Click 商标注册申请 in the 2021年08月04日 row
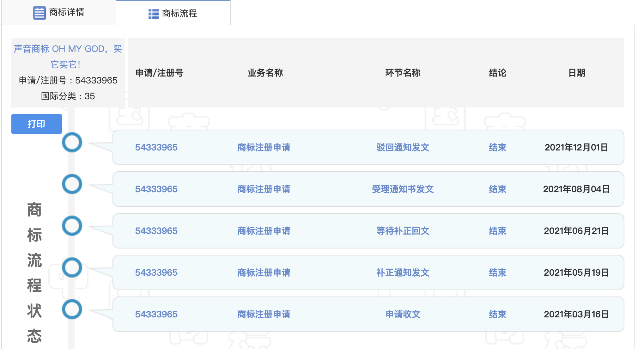Image resolution: width=644 pixels, height=349 pixels. (264, 189)
